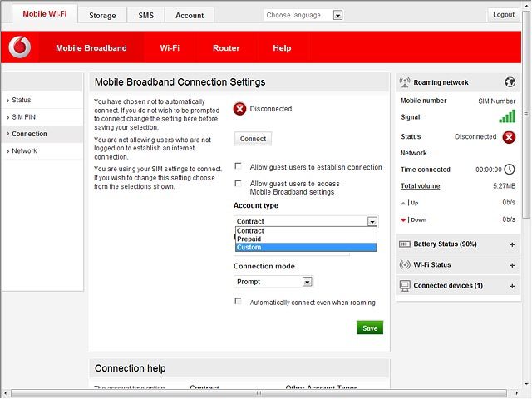Click red disconnected icon beside sidebar Status
This screenshot has width=532, height=399.
pyautogui.click(x=509, y=137)
